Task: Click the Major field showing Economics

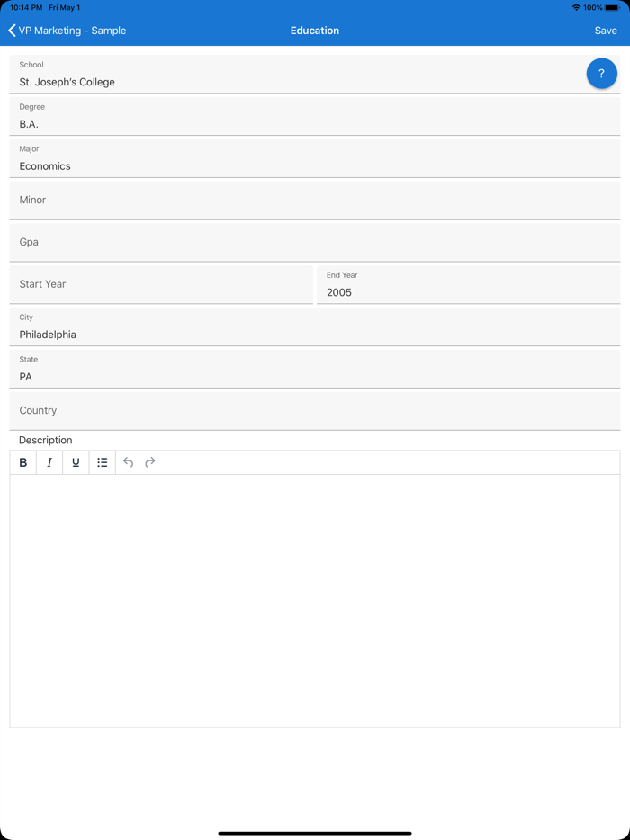Action: [180, 165]
